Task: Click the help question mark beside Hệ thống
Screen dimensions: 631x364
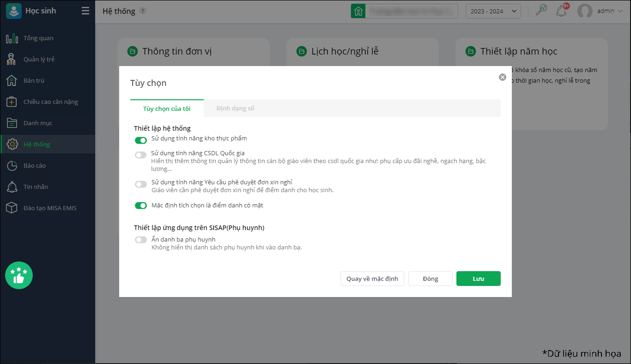Action: (143, 11)
